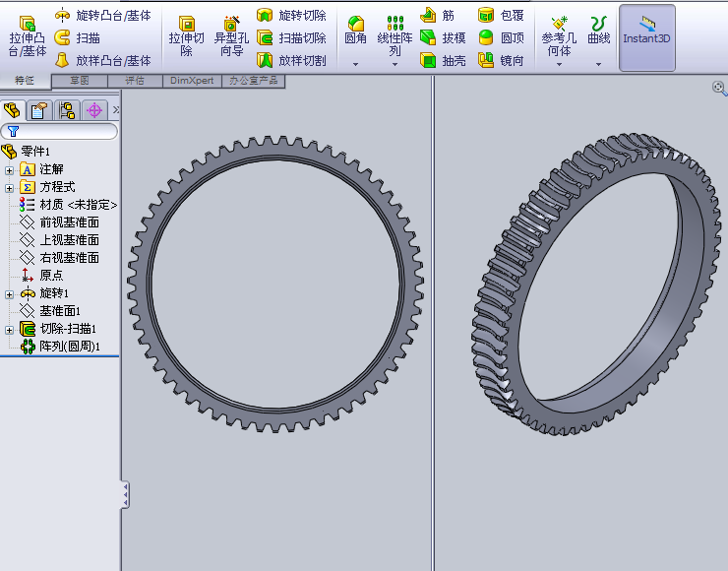Expand the Annotations (注解) node
728x571 pixels.
tap(9, 170)
